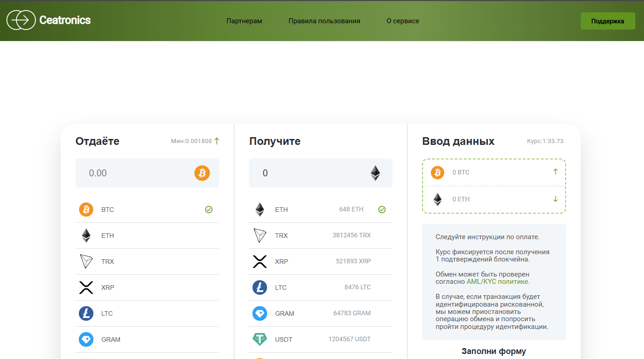
Task: Select the BTC coin icon in the Отдаёте list
Action: click(86, 210)
